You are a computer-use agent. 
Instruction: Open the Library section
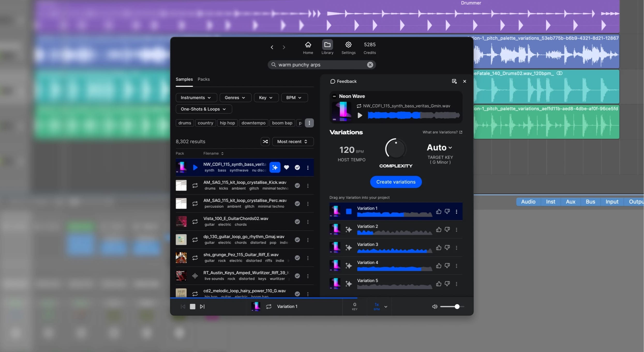click(x=327, y=48)
